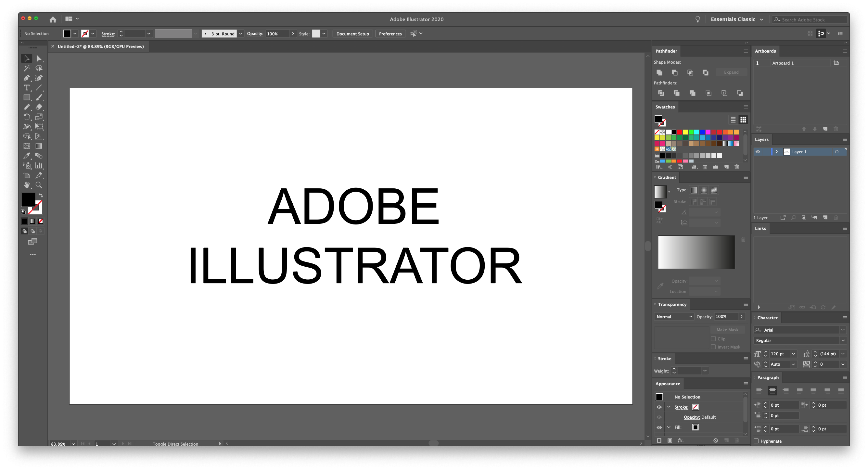Select the Untitled-2 document tab
The width and height of the screenshot is (868, 470).
[x=100, y=46]
